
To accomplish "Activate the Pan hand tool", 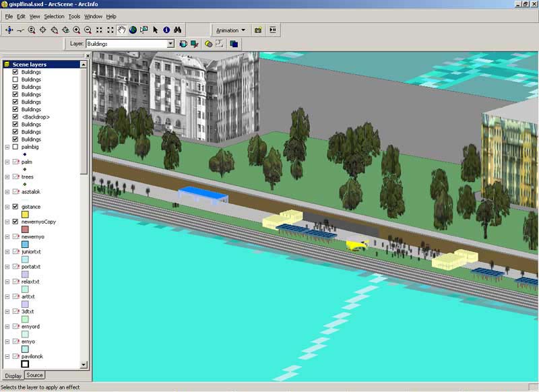I will [122, 30].
